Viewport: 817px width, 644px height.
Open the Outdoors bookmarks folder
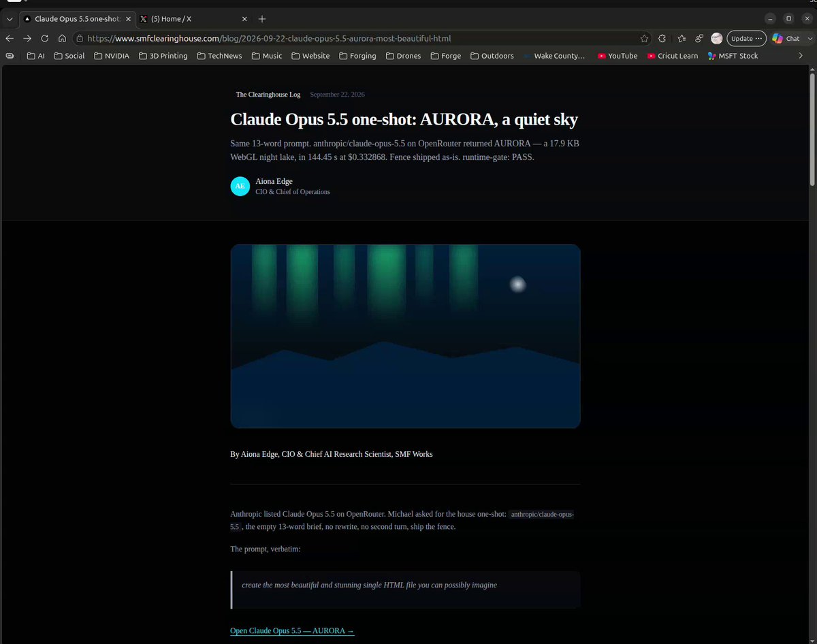(492, 56)
